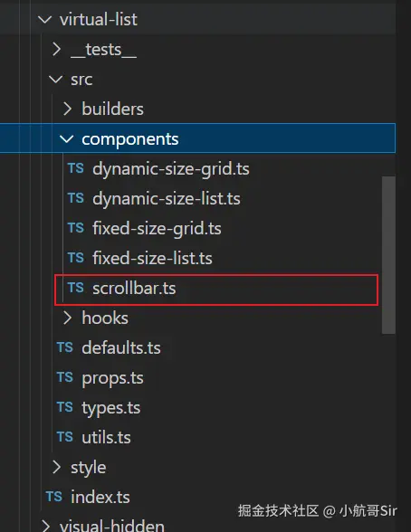The height and width of the screenshot is (532, 411).
Task: Collapse the src folder chevron
Action: 55,80
